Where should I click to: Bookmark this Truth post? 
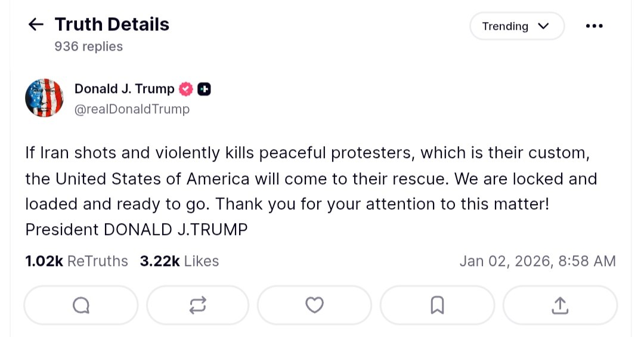[x=436, y=305]
